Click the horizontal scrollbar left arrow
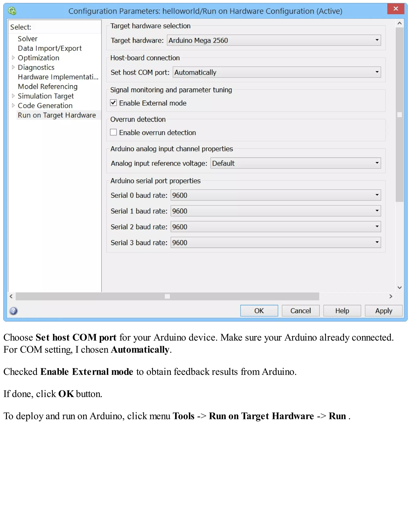Image resolution: width=411 pixels, height=532 pixels. click(11, 297)
